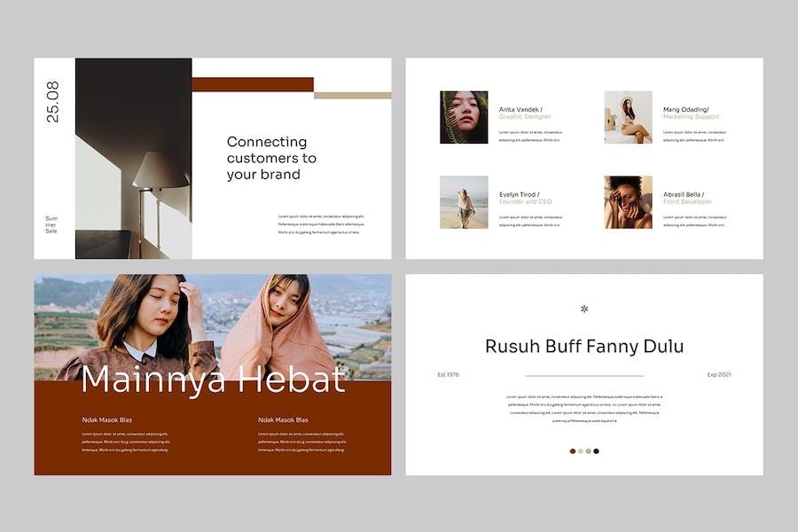The image size is (798, 532).
Task: Select the 'Rusuh Buff Fanny Dulu' heading
Action: coord(584,346)
